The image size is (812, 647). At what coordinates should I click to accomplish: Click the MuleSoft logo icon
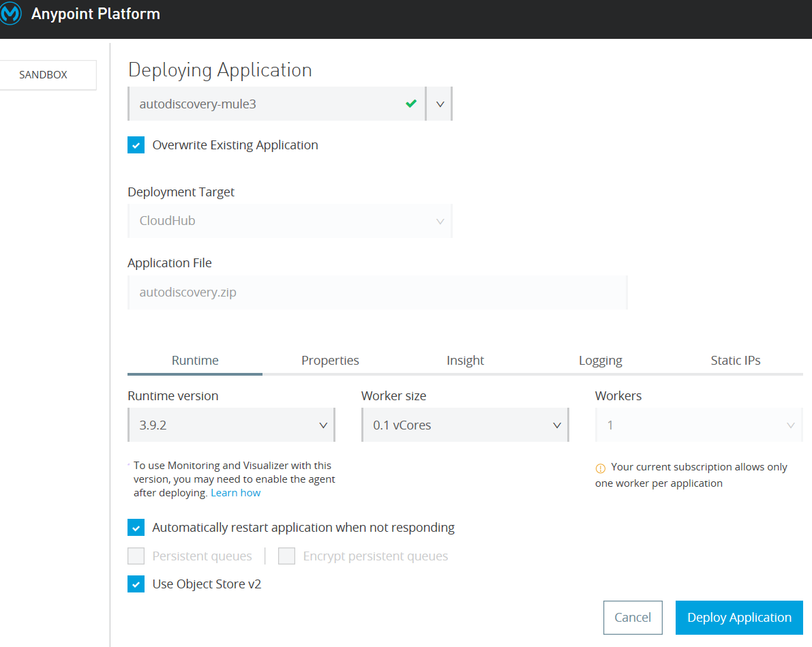pyautogui.click(x=12, y=14)
